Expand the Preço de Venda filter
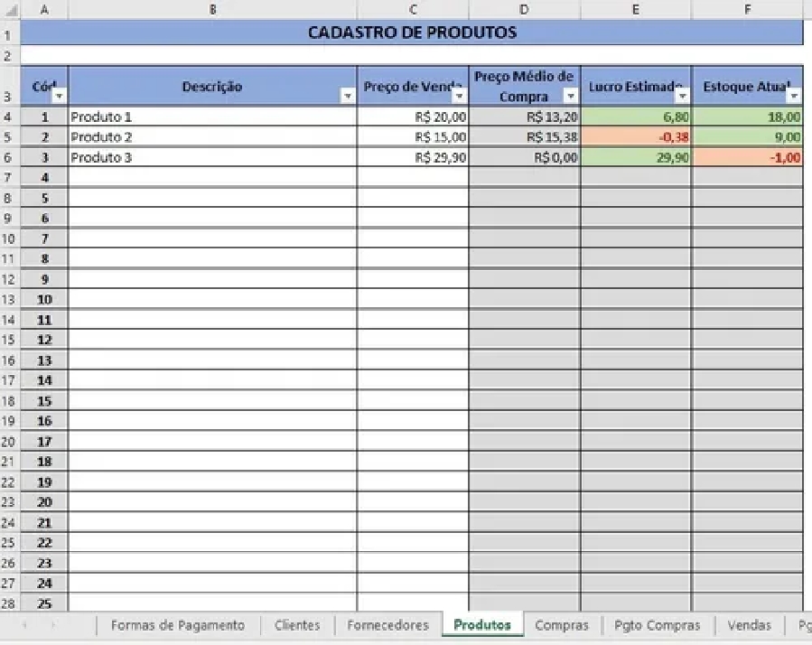The width and height of the screenshot is (812, 645). [x=459, y=96]
